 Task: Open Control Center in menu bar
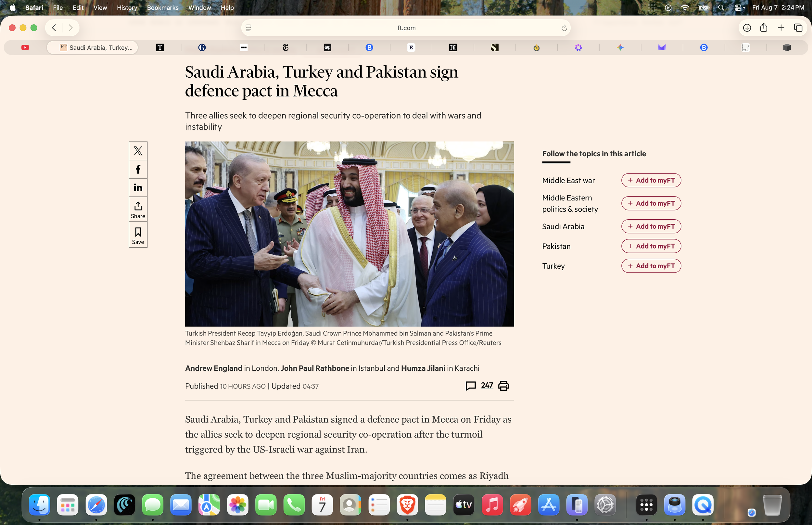[739, 7]
